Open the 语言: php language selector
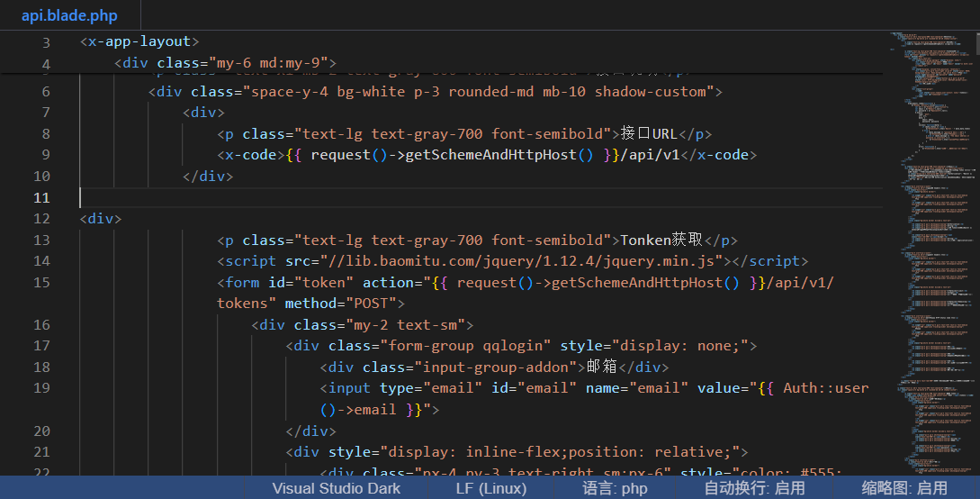 point(615,488)
